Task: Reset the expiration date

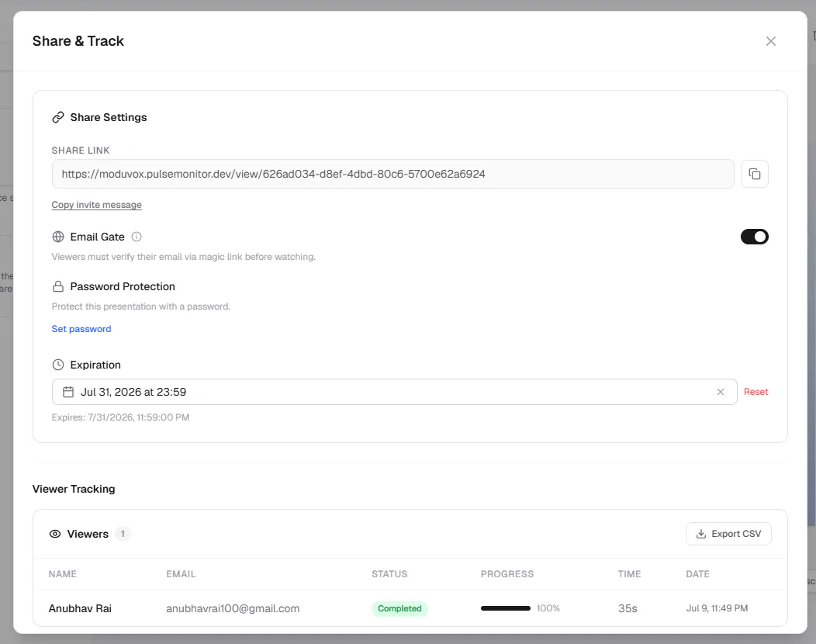Action: 755,392
